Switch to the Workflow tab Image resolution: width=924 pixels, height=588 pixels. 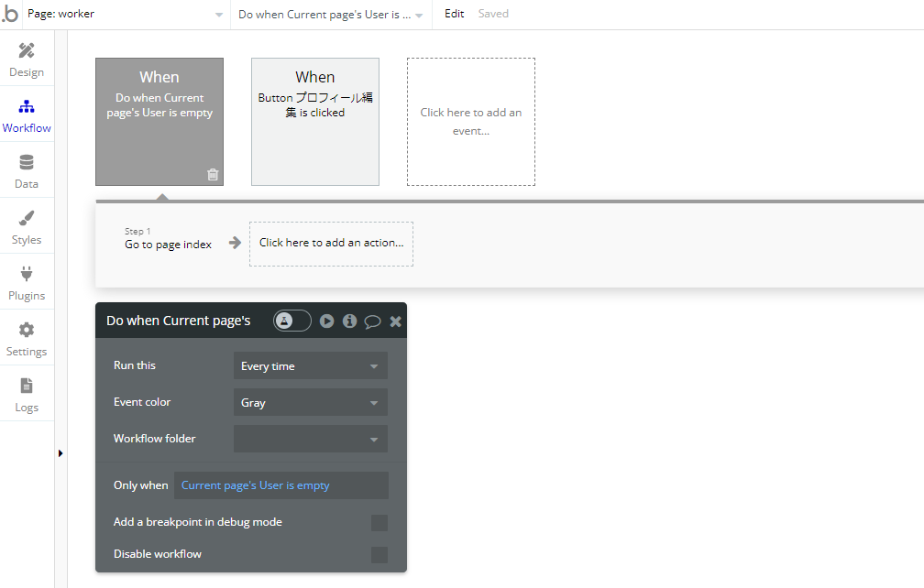point(27,115)
